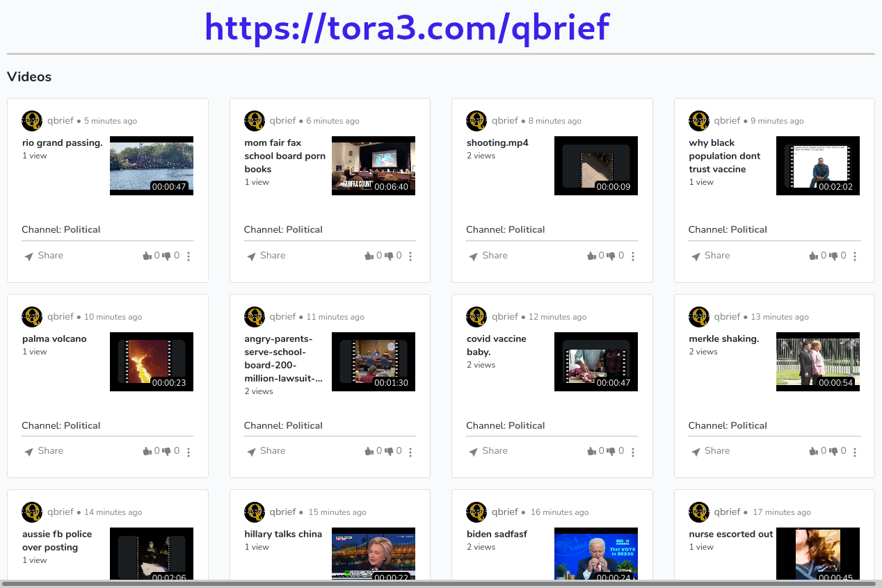The width and height of the screenshot is (882, 588).
Task: Open the nurse escorted out title
Action: tap(731, 534)
